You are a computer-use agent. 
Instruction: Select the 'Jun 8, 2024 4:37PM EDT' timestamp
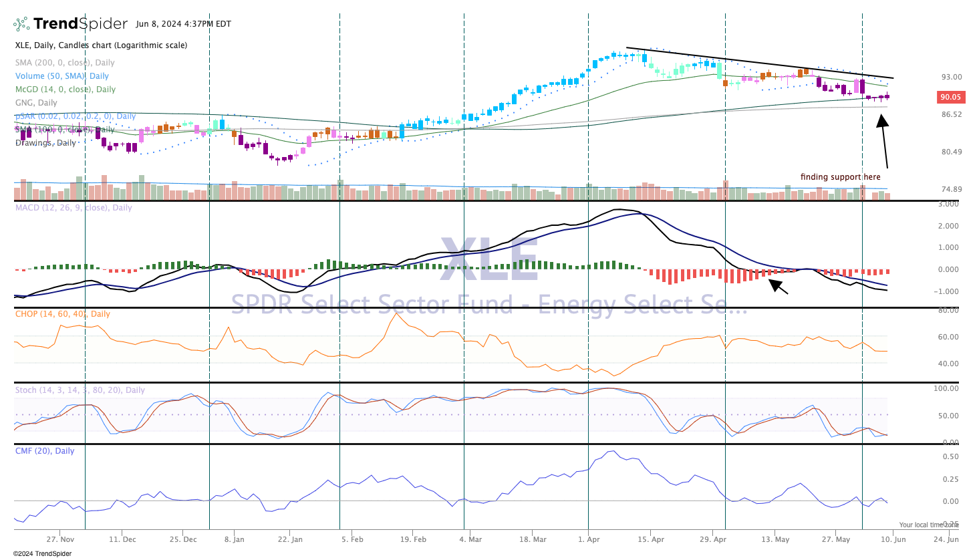tap(183, 24)
